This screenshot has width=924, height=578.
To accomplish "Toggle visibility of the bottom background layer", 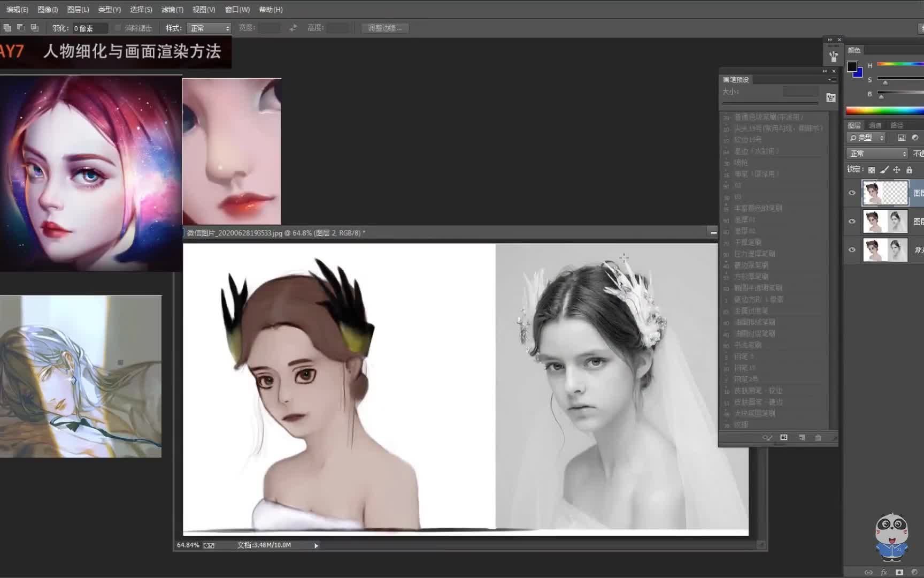I will 852,250.
